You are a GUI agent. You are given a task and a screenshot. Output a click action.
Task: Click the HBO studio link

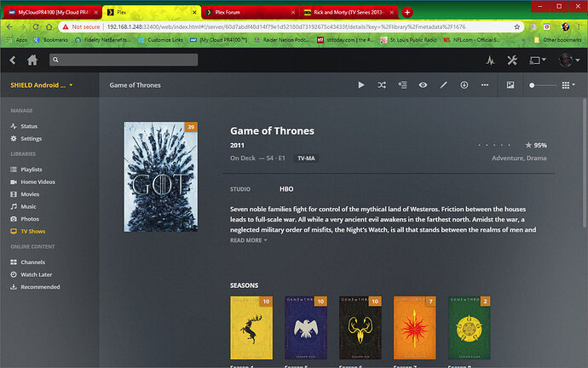tap(286, 189)
